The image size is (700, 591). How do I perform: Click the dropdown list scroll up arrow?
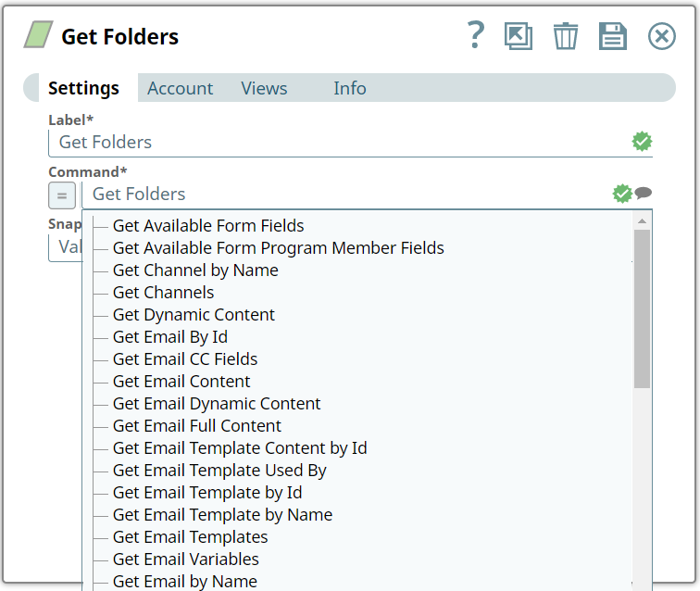[x=642, y=221]
